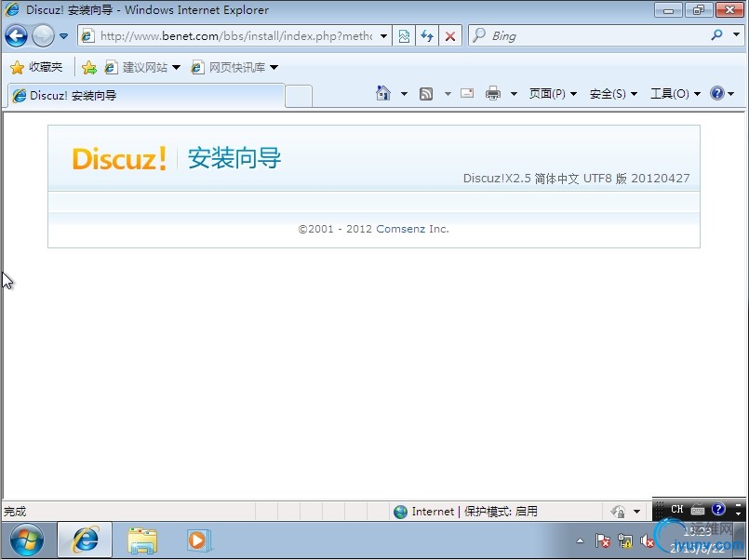Print the page with the printer icon

[x=493, y=93]
